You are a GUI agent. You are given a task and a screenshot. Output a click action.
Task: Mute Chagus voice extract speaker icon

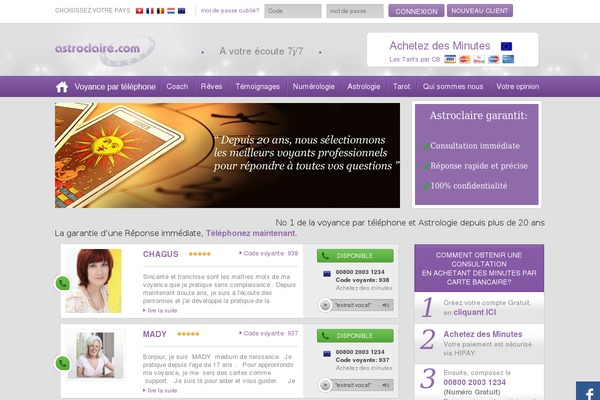pyautogui.click(x=386, y=305)
